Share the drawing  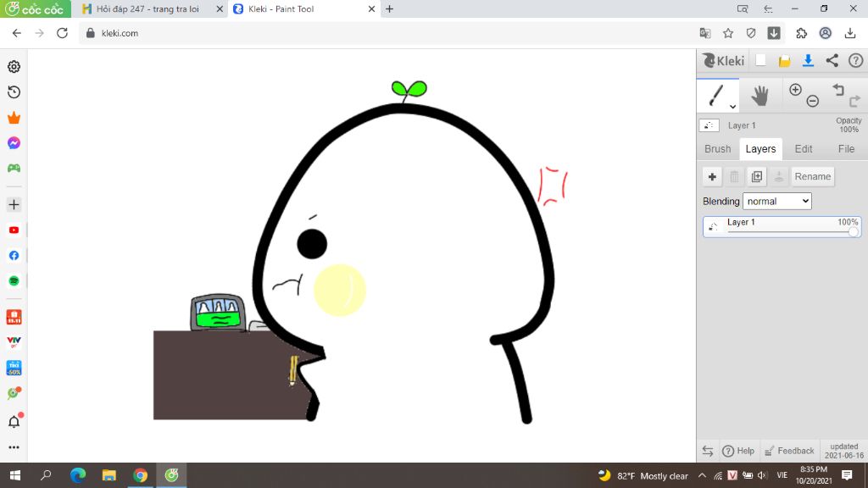click(832, 60)
